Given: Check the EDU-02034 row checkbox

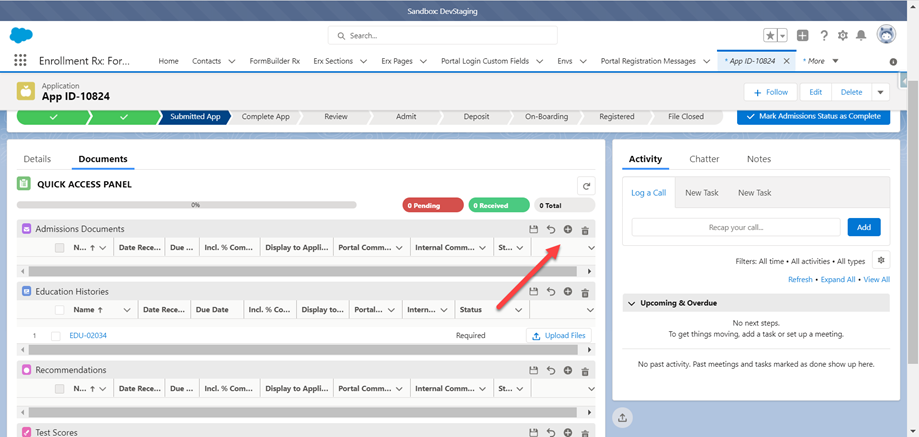Looking at the screenshot, I should click(56, 336).
